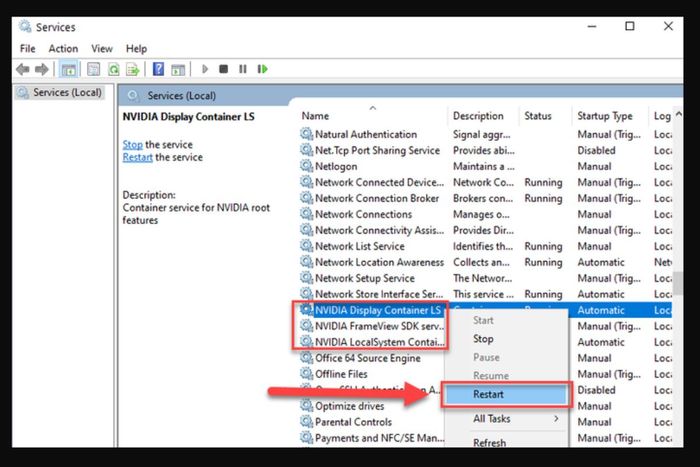
Task: Click the Back arrow toolbar icon
Action: 22,69
